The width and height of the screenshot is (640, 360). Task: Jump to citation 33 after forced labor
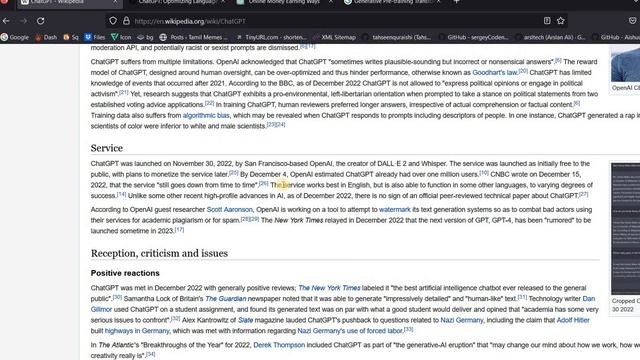(x=408, y=329)
